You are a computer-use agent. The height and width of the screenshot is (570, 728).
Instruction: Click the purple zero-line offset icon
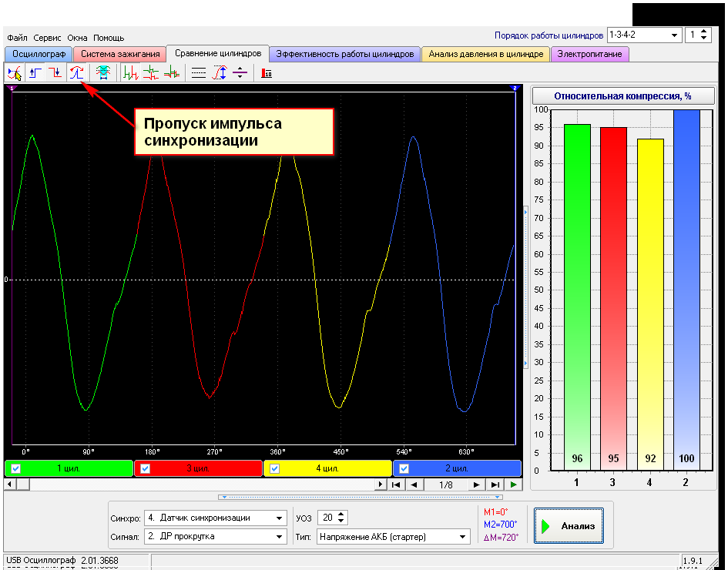(240, 73)
